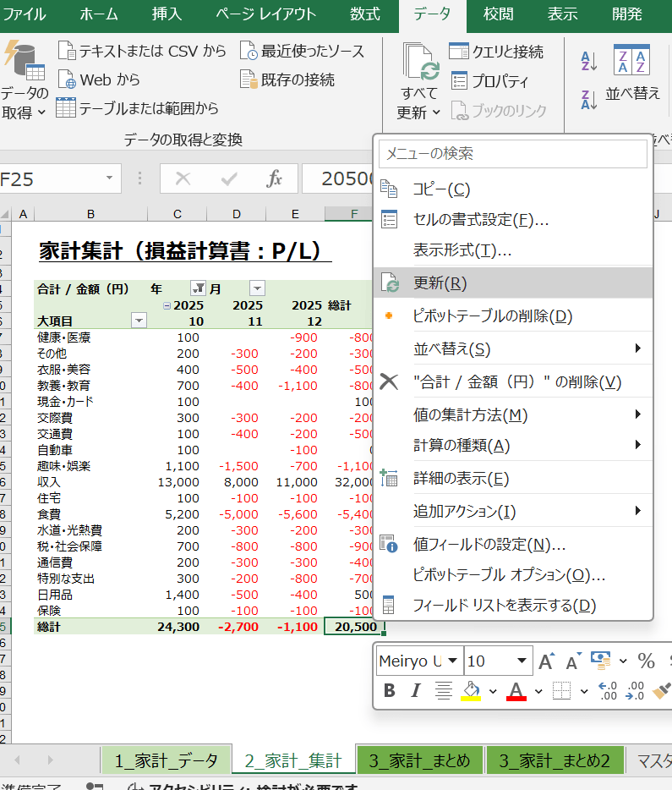Screen dimensions: 672x790
Task: Click テキストまたは CSV から button
Action: (x=143, y=51)
